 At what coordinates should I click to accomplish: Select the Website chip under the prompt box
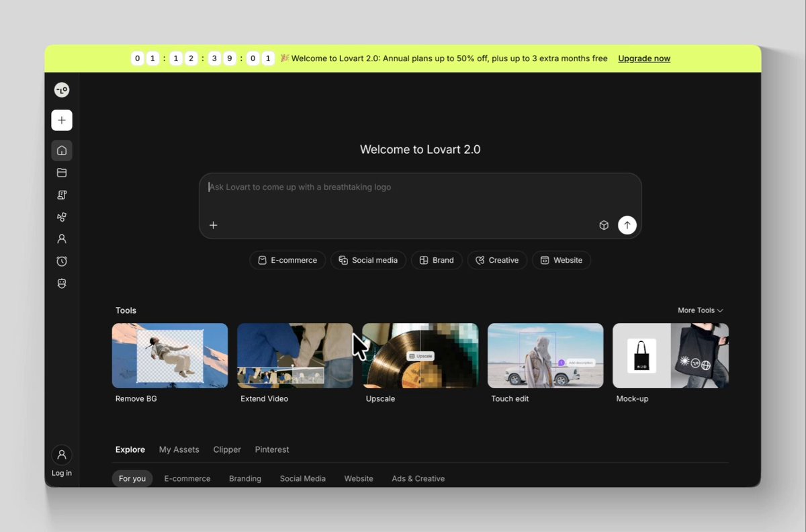pos(562,260)
